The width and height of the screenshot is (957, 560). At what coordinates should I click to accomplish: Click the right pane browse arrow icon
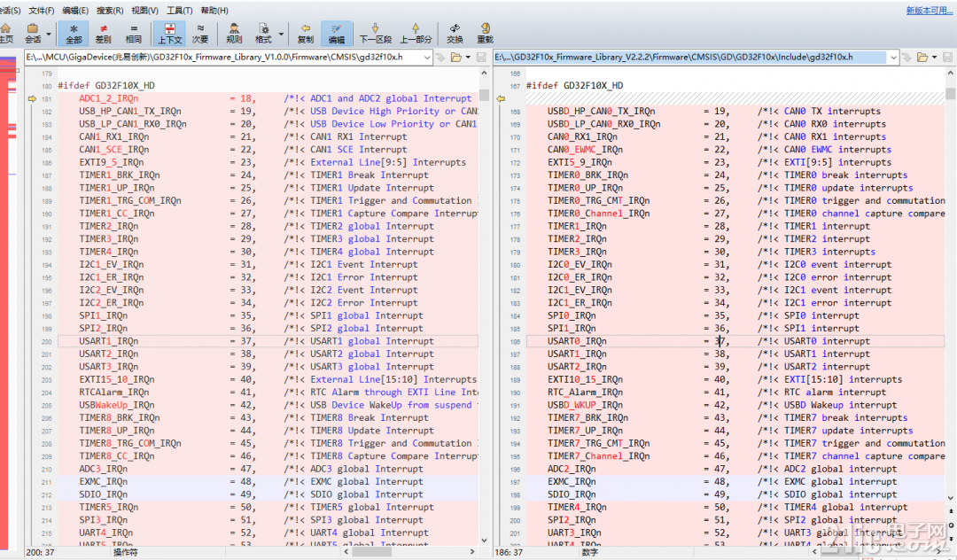click(x=906, y=58)
